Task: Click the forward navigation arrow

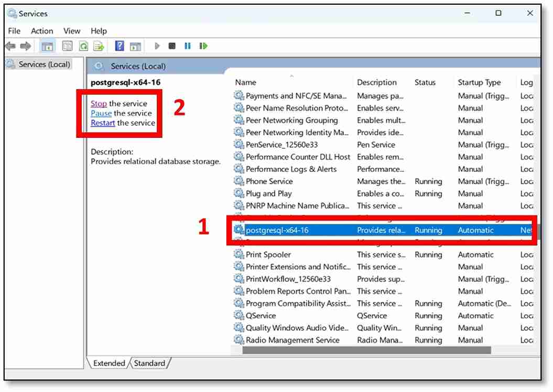Action: click(x=25, y=46)
